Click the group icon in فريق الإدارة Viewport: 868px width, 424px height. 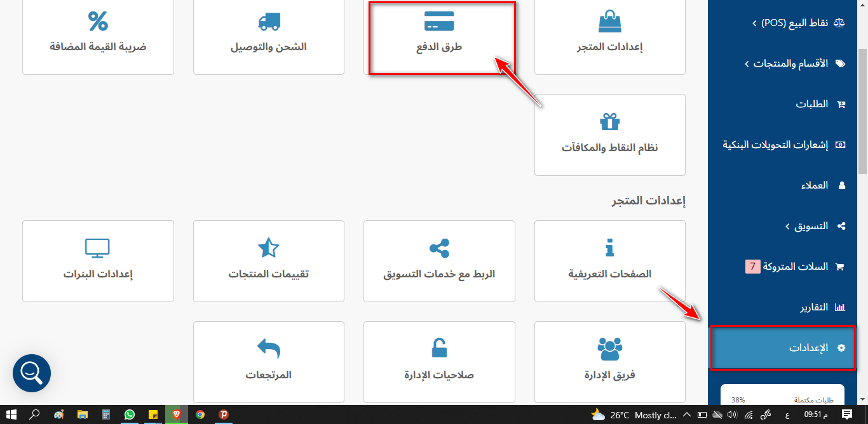[x=610, y=348]
